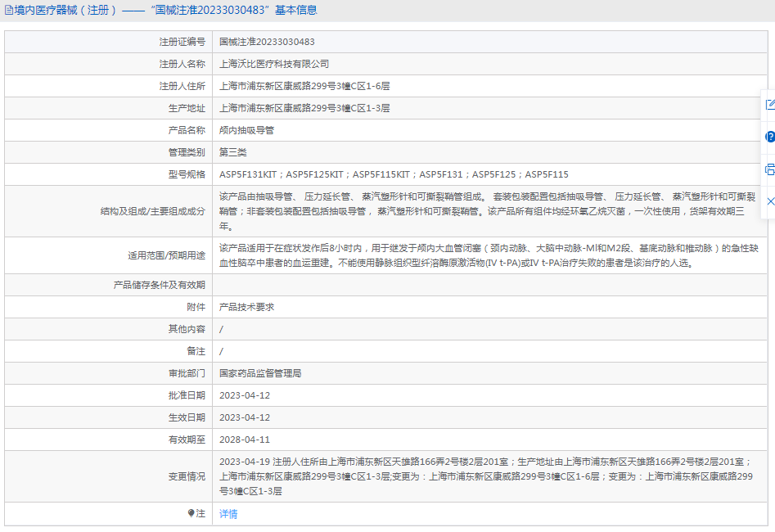Click registrant address ending C区1-6层
The height and width of the screenshot is (532, 775).
coord(304,86)
